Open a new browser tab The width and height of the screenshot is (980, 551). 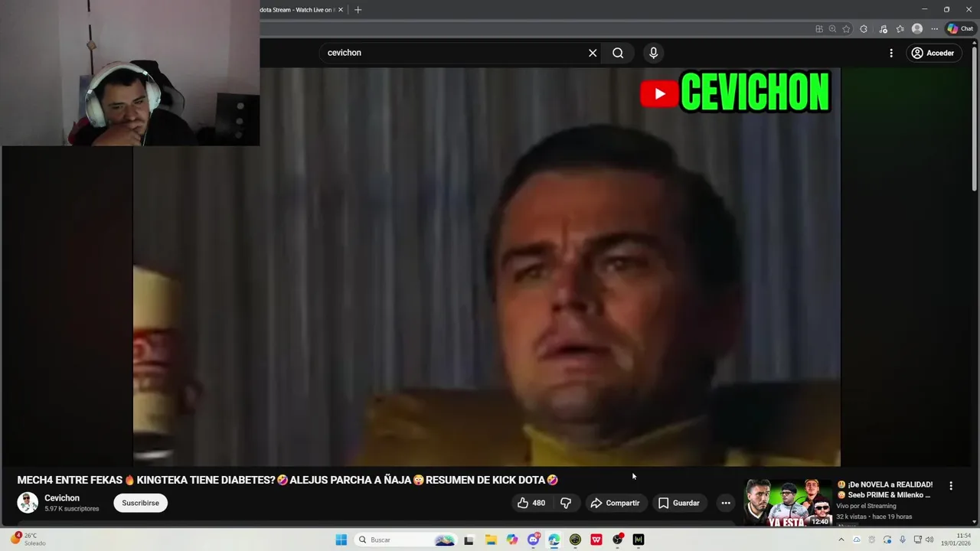coord(358,10)
